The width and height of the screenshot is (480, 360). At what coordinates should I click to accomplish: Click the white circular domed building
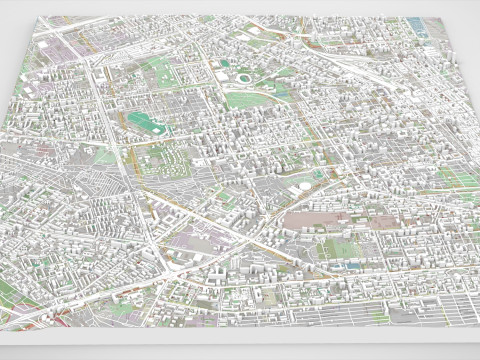[304, 186]
